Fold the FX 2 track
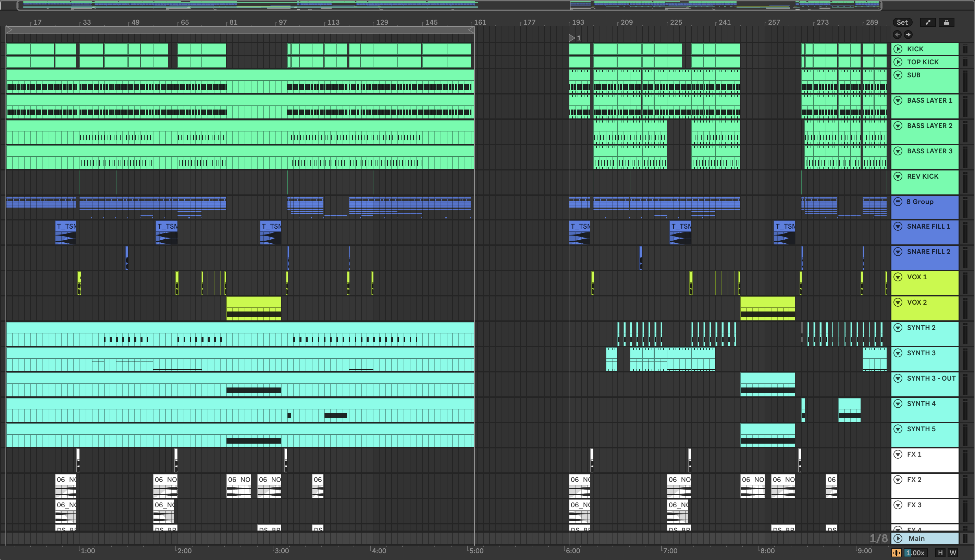Viewport: 975px width, 560px height. pos(898,480)
